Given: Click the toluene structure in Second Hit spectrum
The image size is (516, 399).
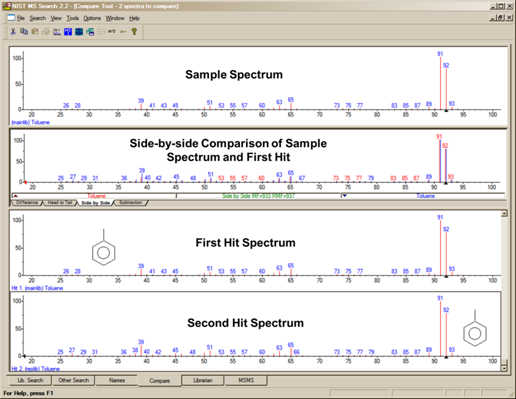Looking at the screenshot, I should click(475, 328).
